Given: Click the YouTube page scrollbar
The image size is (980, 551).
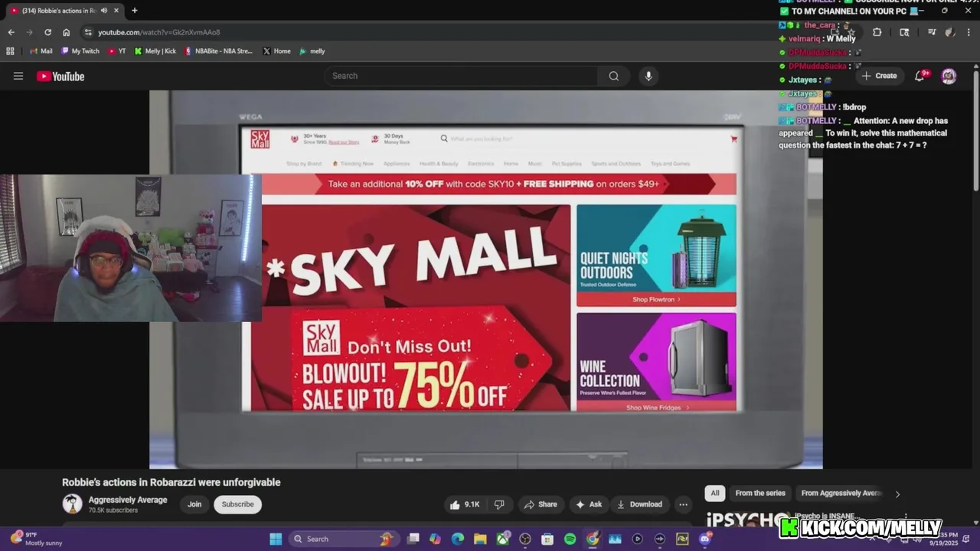Looking at the screenshot, I should (976, 130).
